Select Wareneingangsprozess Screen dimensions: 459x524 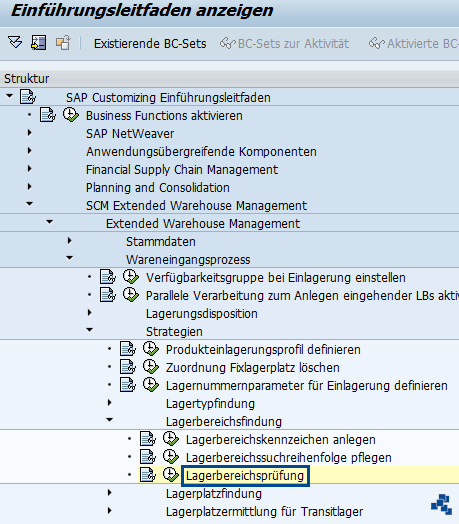coord(188,260)
